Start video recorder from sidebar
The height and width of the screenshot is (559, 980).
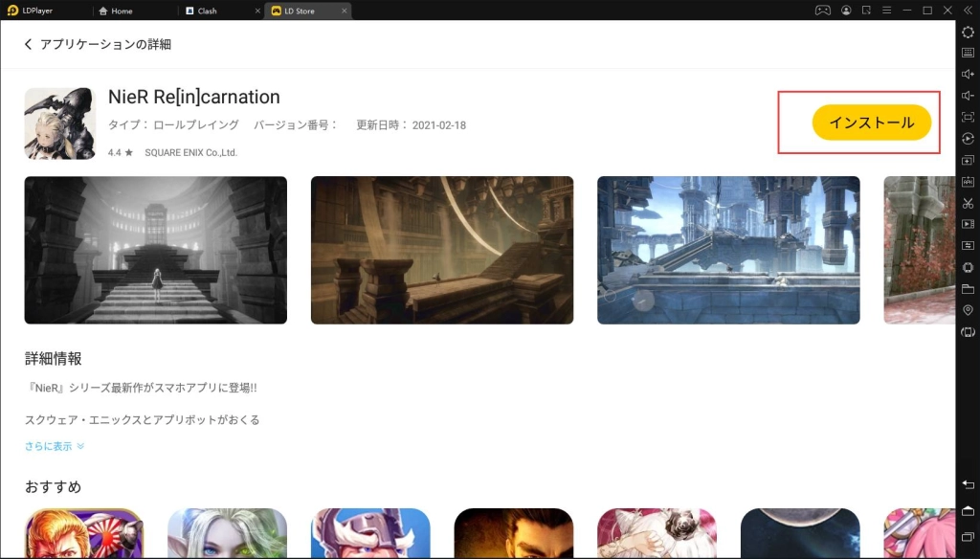point(969,224)
